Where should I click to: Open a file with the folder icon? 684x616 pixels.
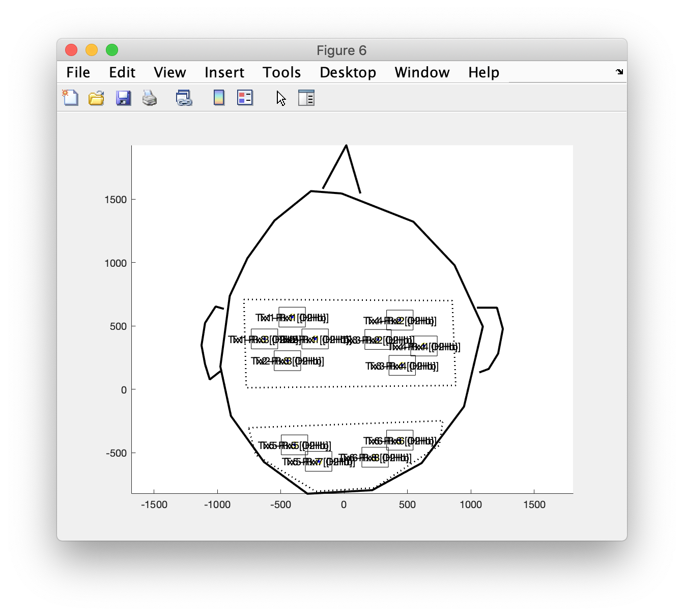coord(96,97)
